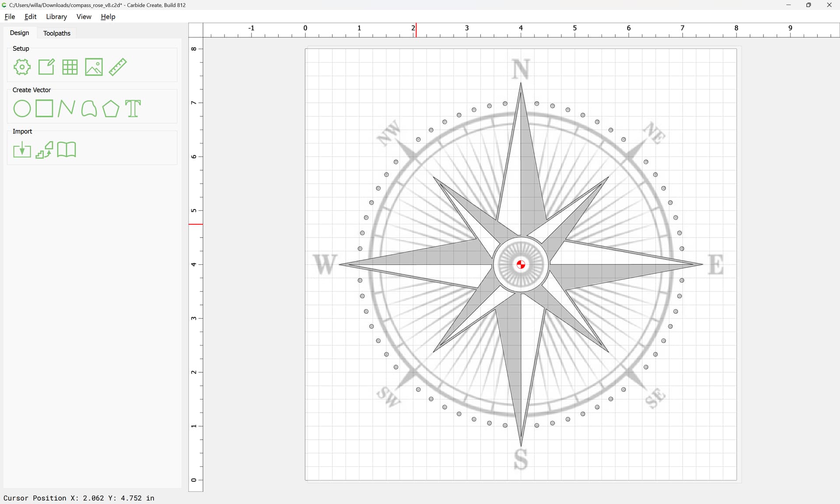Select the Curve vector tool

tap(89, 108)
